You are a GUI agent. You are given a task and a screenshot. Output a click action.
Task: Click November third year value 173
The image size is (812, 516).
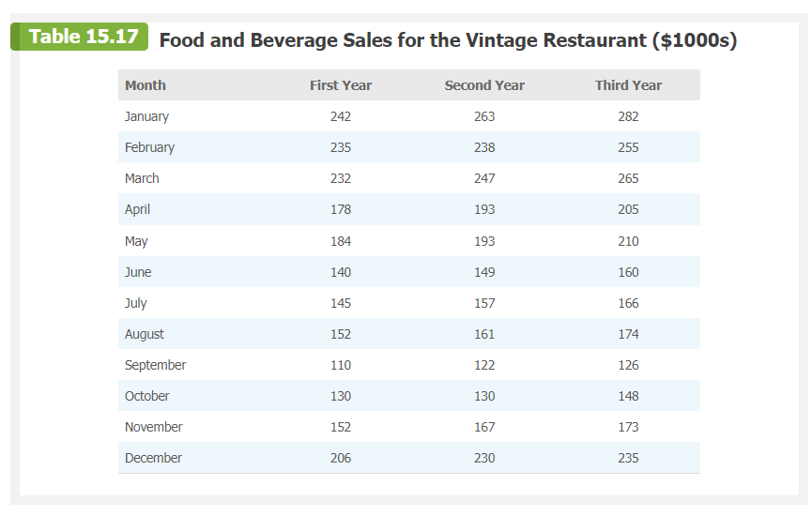628,427
